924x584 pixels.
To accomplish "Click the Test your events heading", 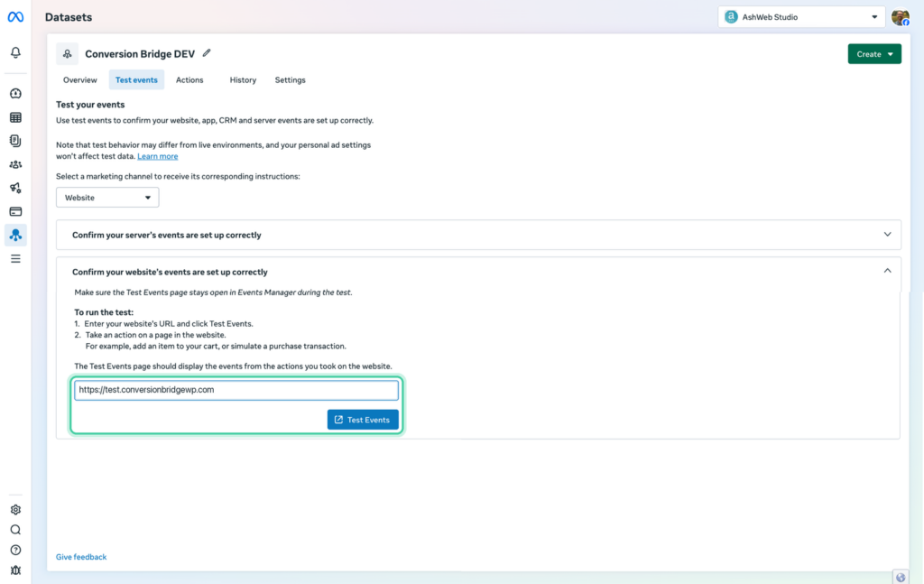I will coord(90,105).
